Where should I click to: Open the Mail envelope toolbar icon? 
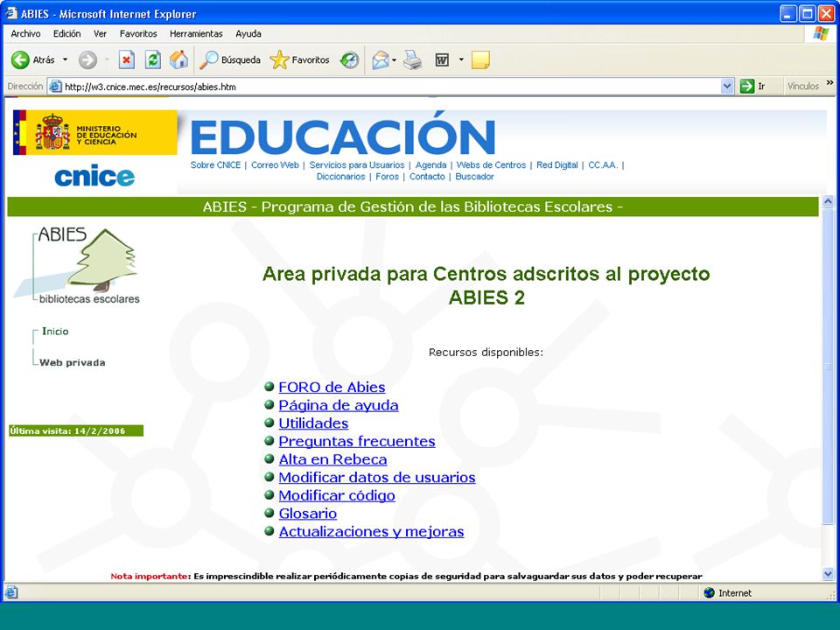click(x=381, y=60)
